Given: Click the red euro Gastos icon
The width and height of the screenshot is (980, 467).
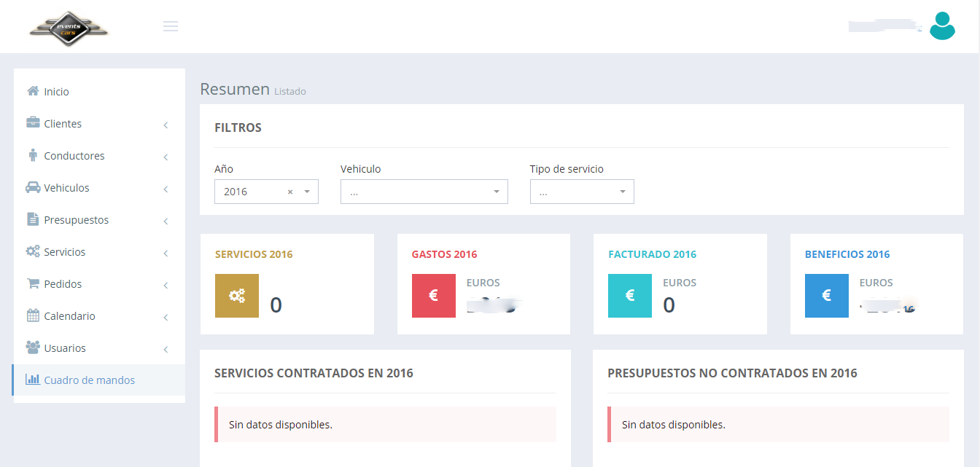Looking at the screenshot, I should point(433,296).
